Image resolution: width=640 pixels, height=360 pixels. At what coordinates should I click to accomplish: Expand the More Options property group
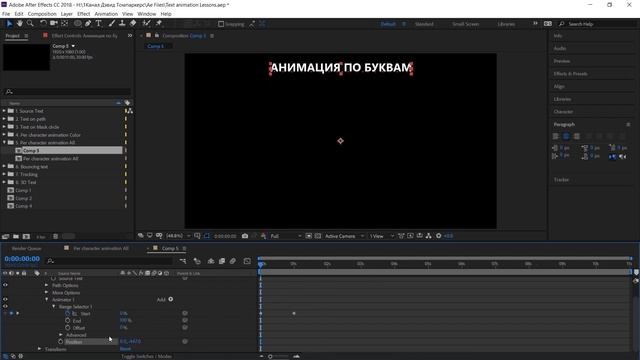click(x=47, y=292)
